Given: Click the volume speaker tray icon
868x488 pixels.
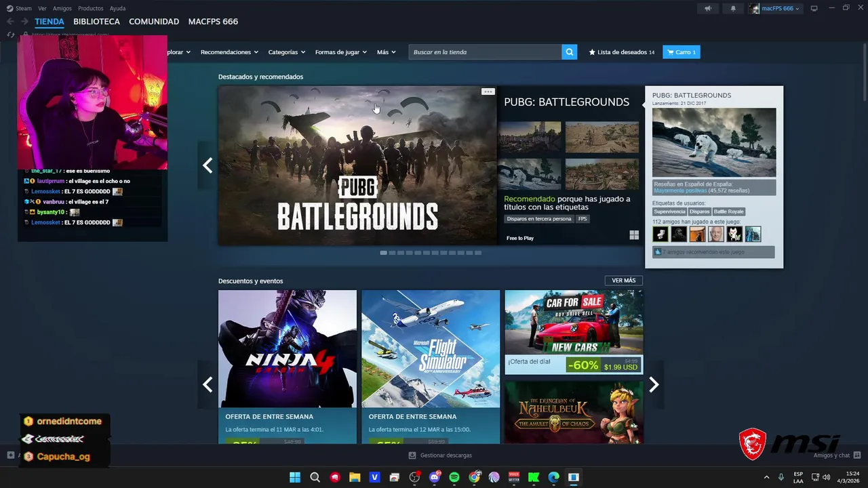Looking at the screenshot, I should click(x=826, y=477).
